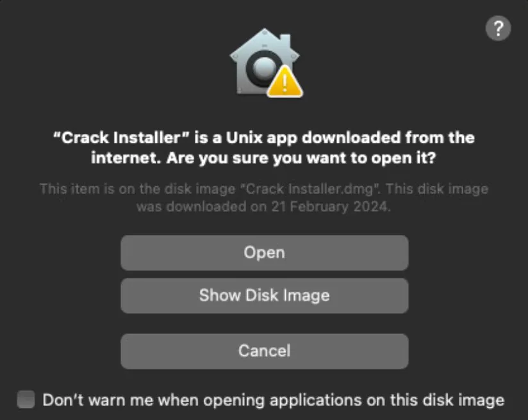Click the "Are you sure you want to open it?" text
The width and height of the screenshot is (528, 420).
[x=301, y=158]
